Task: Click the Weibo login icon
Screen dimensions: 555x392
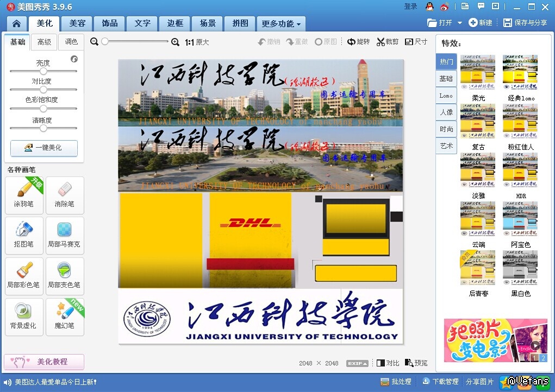Action: (x=445, y=7)
